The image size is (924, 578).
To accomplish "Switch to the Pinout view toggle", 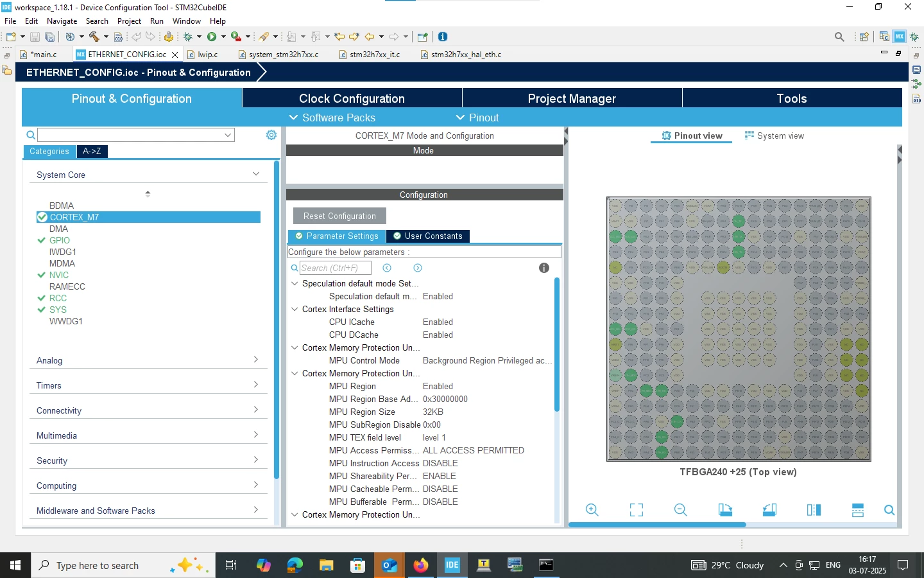I will coord(692,136).
